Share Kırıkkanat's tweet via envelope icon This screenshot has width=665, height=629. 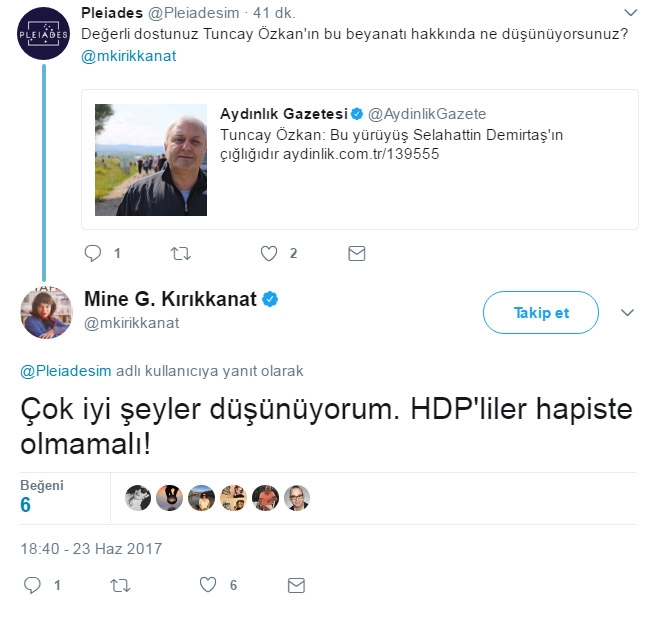point(296,585)
